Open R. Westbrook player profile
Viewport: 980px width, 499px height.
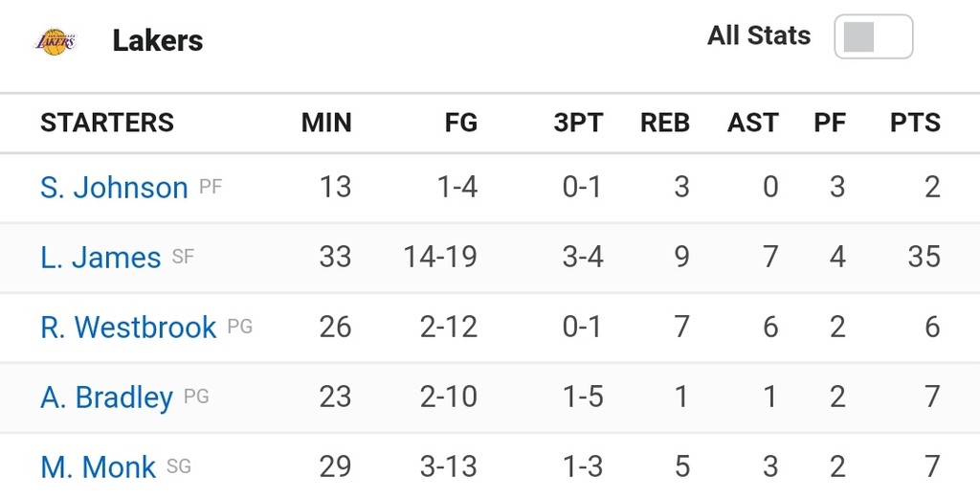point(128,327)
